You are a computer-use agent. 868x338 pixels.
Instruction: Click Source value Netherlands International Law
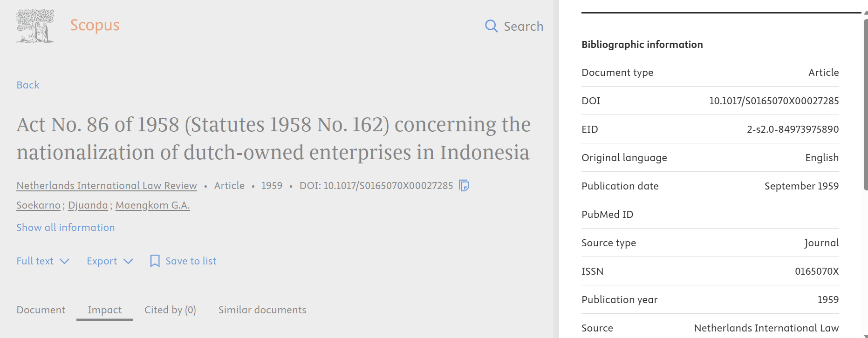pyautogui.click(x=766, y=328)
